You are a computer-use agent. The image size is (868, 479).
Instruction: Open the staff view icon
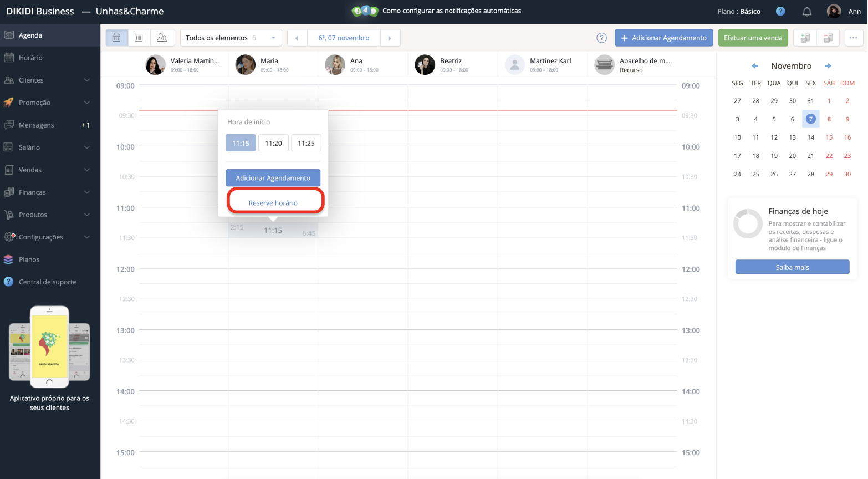point(162,38)
